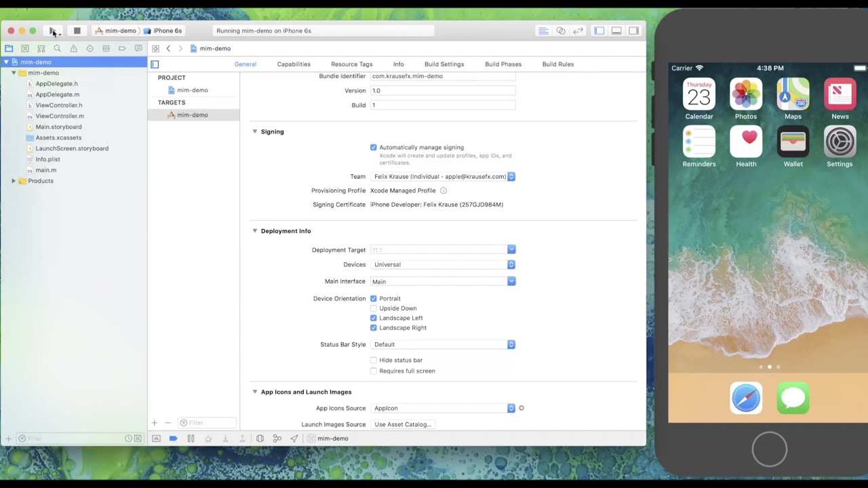Uncheck Landscape Left orientation

[373, 318]
